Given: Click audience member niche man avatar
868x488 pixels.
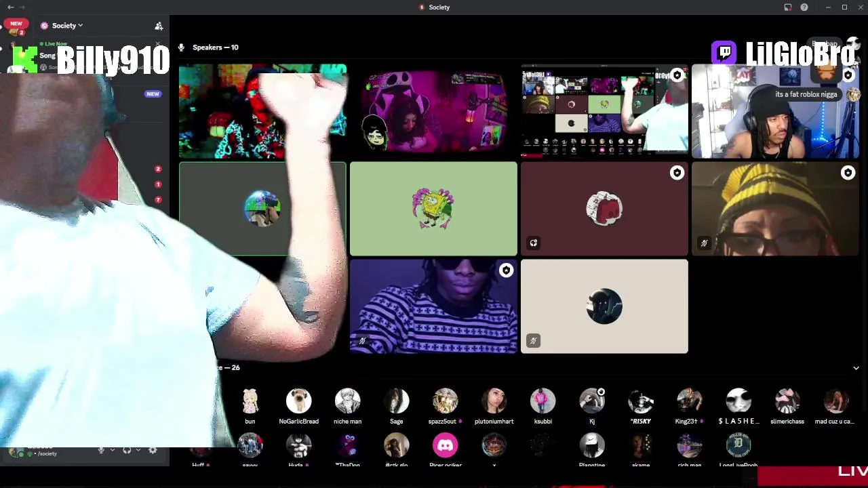Looking at the screenshot, I should coord(348,401).
